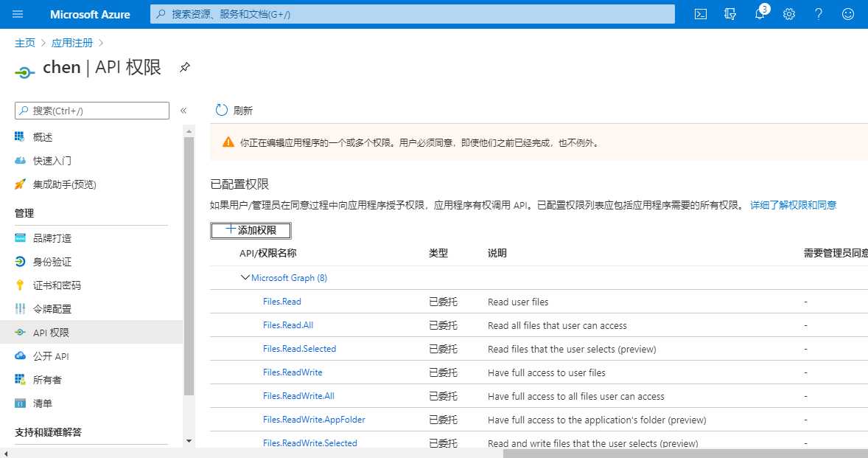868x458 pixels.
Task: Open Microsoft Graph (8) link
Action: [289, 277]
